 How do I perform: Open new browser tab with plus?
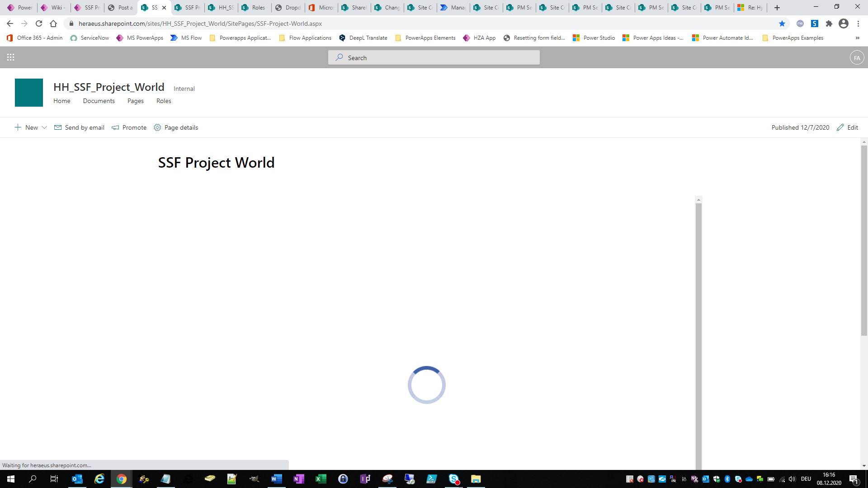coord(777,8)
